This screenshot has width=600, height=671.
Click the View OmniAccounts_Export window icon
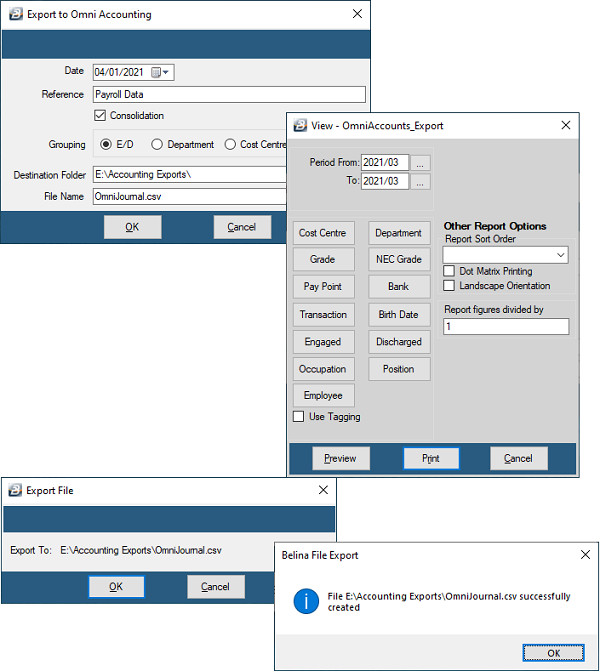pos(300,125)
